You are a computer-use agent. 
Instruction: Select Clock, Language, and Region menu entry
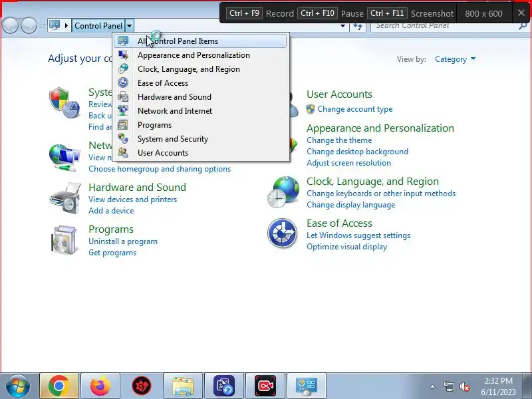point(200,69)
